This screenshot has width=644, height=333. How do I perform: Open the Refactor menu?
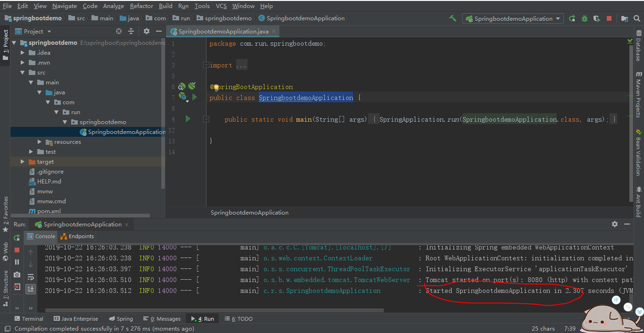[x=141, y=6]
